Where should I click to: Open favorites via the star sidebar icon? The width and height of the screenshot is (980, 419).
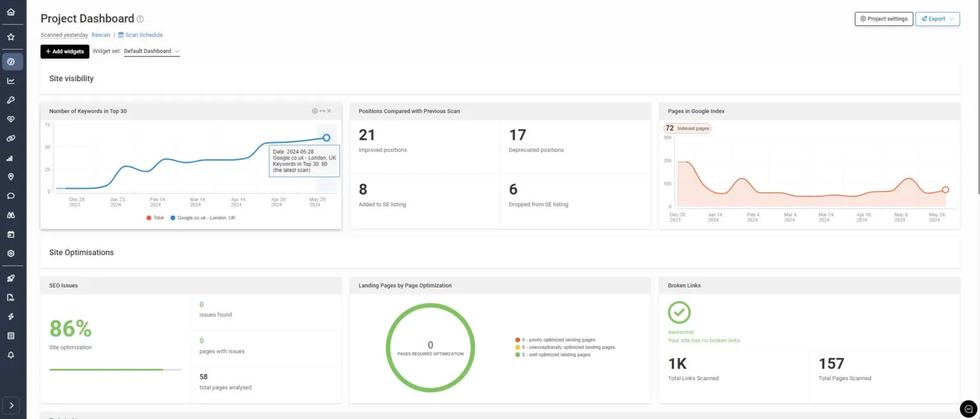click(x=11, y=37)
